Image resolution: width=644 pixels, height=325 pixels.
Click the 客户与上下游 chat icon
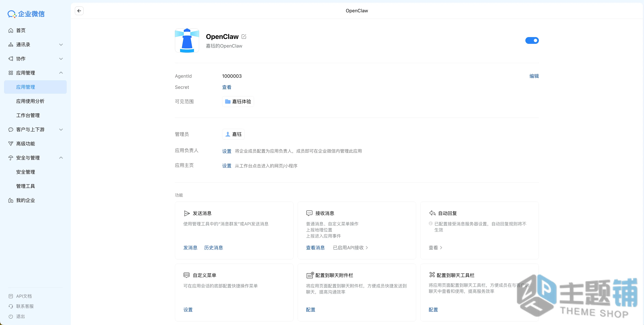[11, 130]
